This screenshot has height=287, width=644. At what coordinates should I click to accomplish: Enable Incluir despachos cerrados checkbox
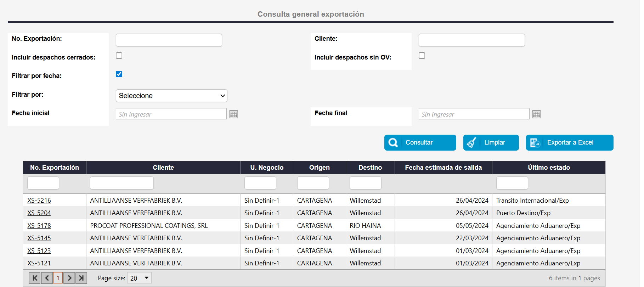tap(119, 56)
